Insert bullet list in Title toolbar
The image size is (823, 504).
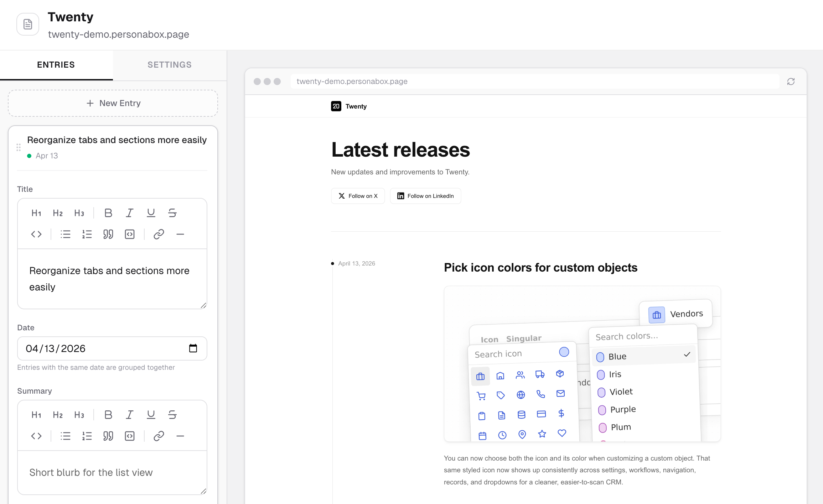pyautogui.click(x=66, y=234)
